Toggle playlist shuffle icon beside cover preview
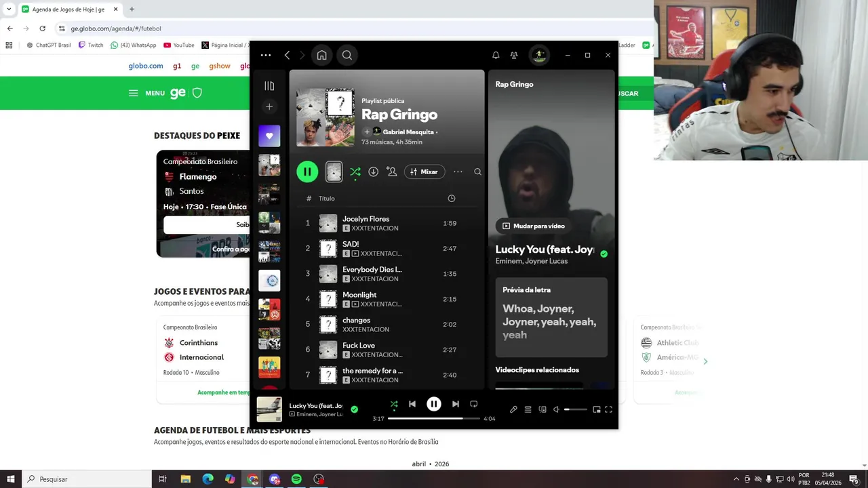 click(355, 172)
